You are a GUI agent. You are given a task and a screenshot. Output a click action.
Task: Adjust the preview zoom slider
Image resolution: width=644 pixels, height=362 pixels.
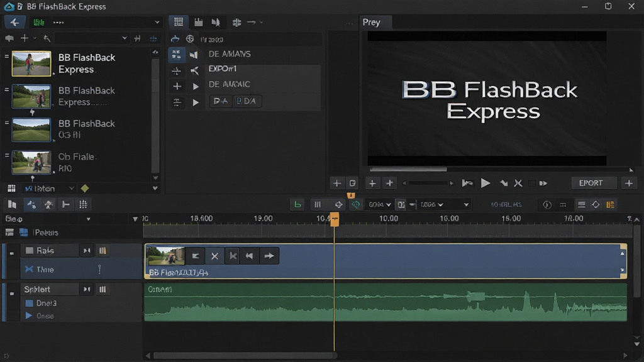tap(428, 183)
